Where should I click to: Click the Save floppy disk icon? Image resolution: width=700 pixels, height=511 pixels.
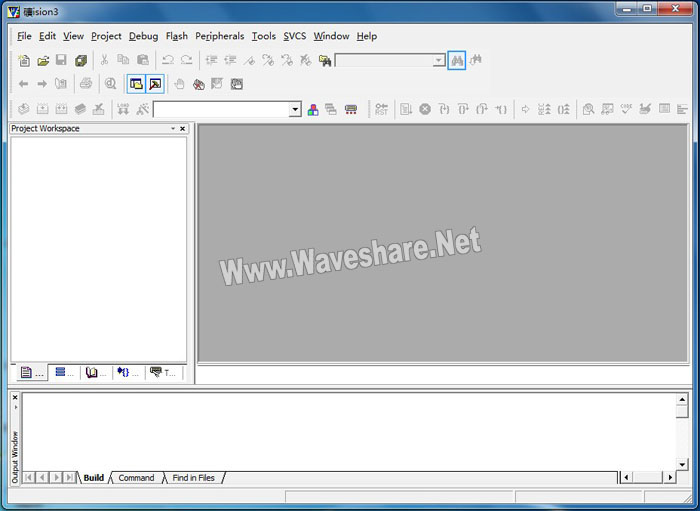pos(61,60)
